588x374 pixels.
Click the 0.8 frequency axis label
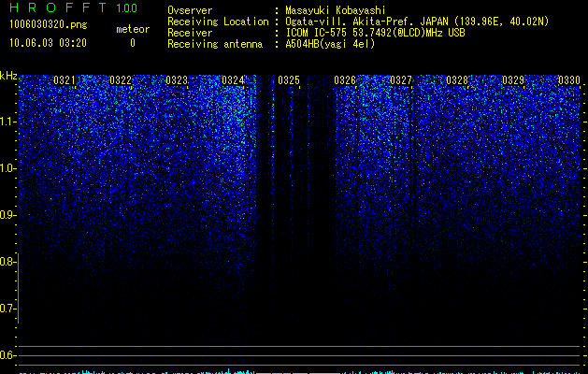pos(7,262)
